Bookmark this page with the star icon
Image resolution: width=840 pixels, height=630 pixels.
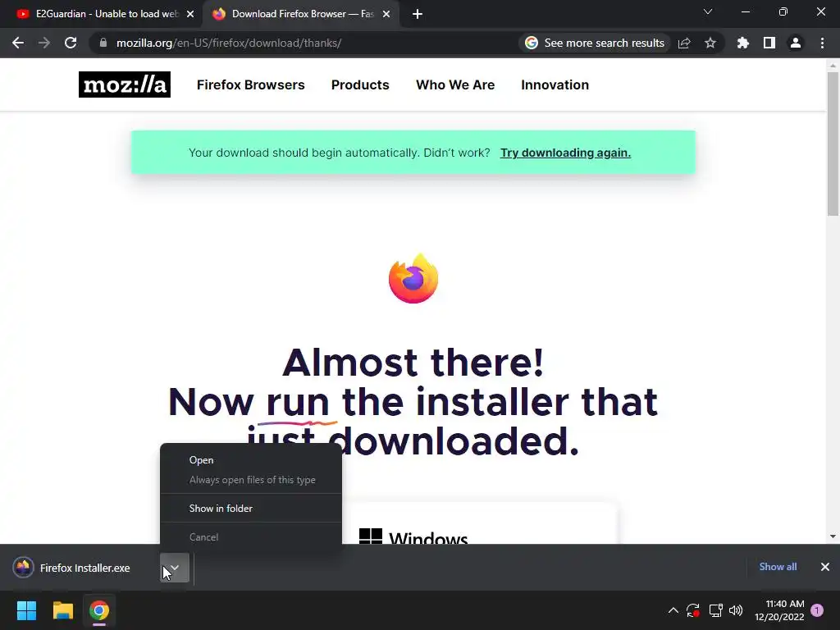click(710, 43)
